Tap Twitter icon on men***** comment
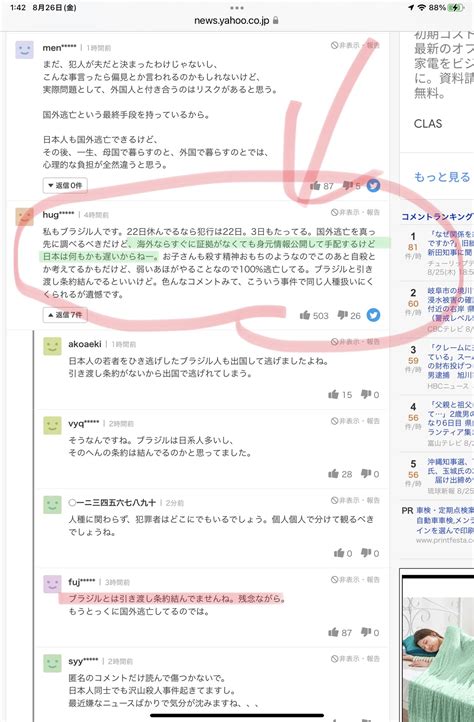 (x=374, y=186)
